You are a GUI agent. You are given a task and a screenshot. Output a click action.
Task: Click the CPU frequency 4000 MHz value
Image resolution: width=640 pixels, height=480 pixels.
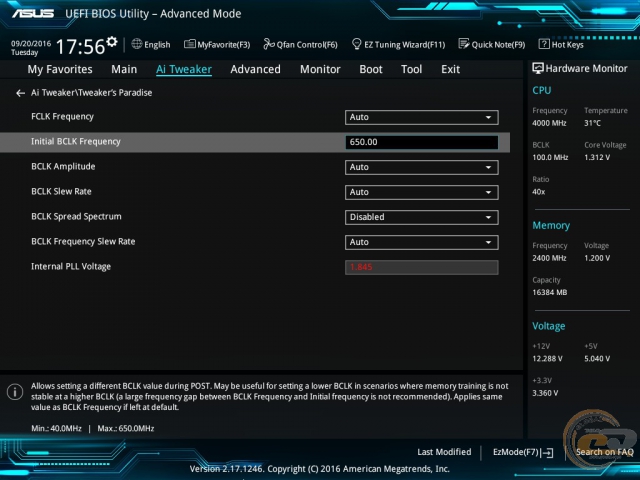click(549, 123)
